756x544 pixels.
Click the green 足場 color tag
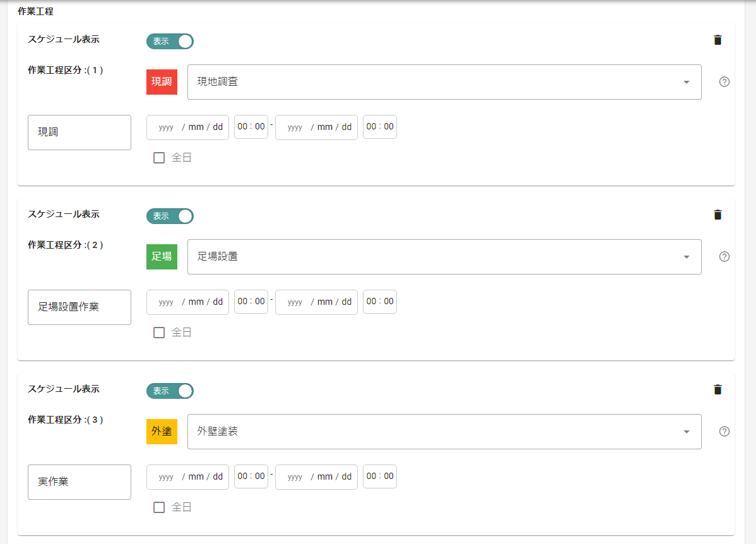162,257
